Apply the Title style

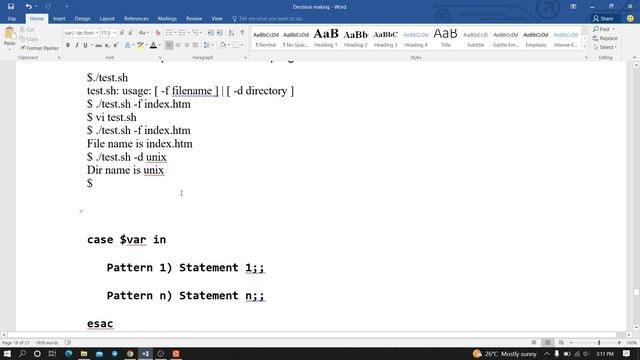(446, 38)
